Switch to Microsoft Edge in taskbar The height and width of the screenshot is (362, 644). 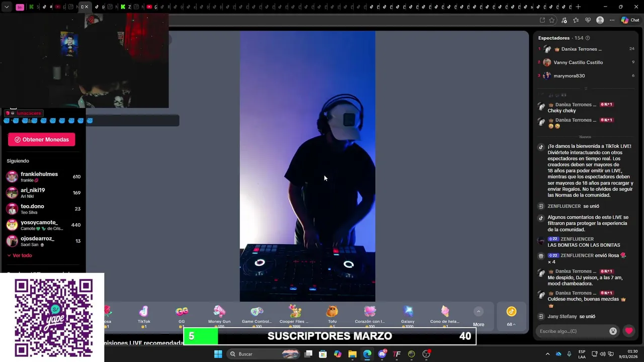click(367, 354)
